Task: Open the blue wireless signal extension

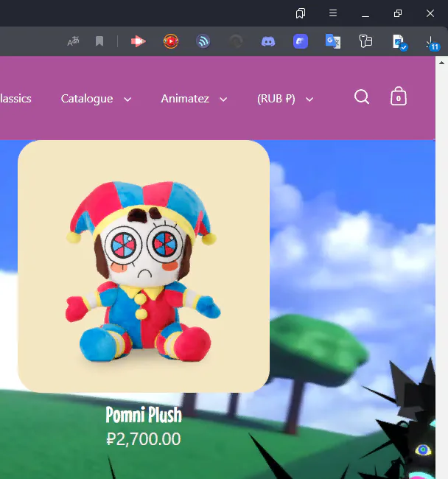Action: (203, 41)
